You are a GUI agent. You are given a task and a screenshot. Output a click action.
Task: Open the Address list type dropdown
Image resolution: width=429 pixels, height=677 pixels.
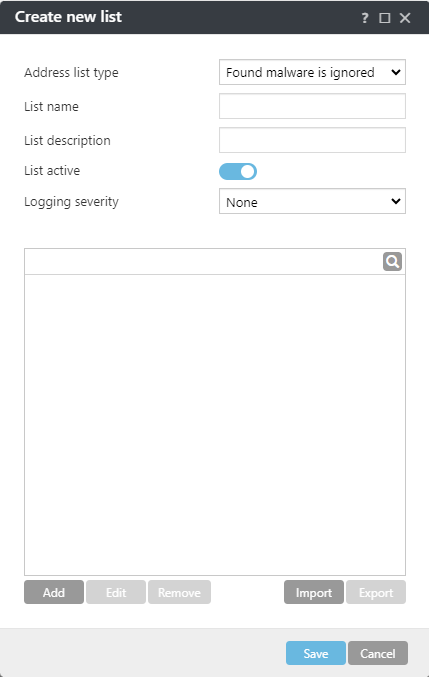(312, 72)
